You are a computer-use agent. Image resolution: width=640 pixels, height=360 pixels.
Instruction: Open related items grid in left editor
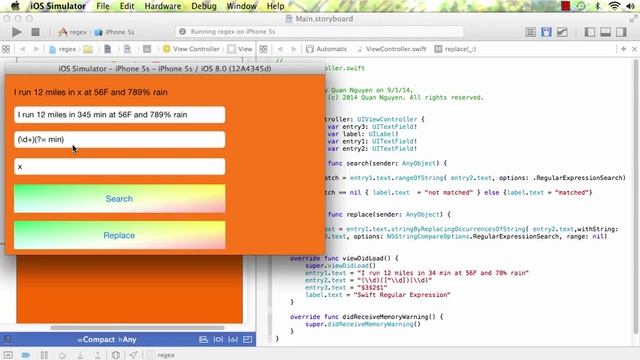[x=6, y=49]
